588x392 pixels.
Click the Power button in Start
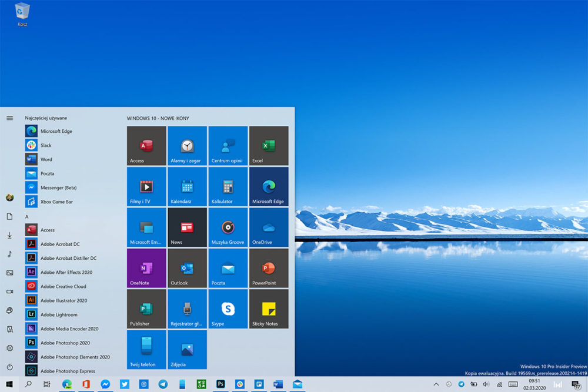10,367
